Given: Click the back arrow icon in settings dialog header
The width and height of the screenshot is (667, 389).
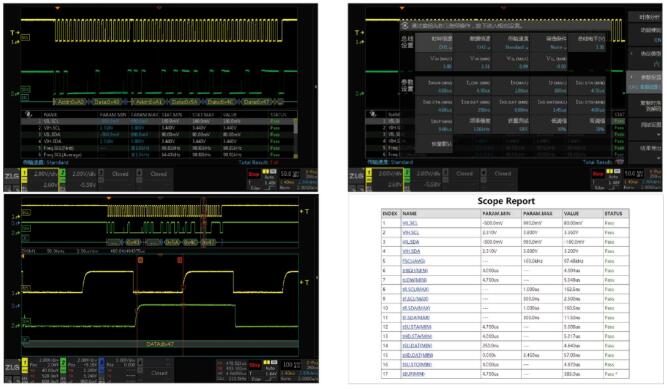Looking at the screenshot, I should 405,26.
